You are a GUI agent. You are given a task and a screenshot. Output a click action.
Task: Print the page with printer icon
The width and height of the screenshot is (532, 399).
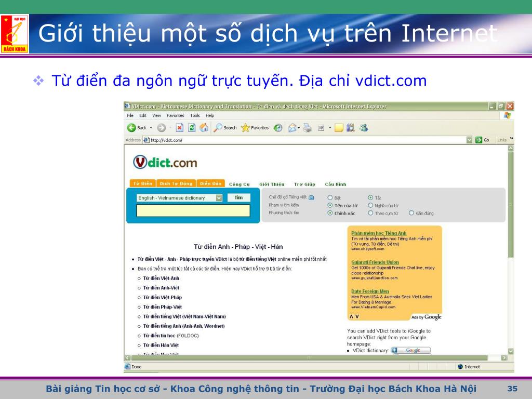308,128
